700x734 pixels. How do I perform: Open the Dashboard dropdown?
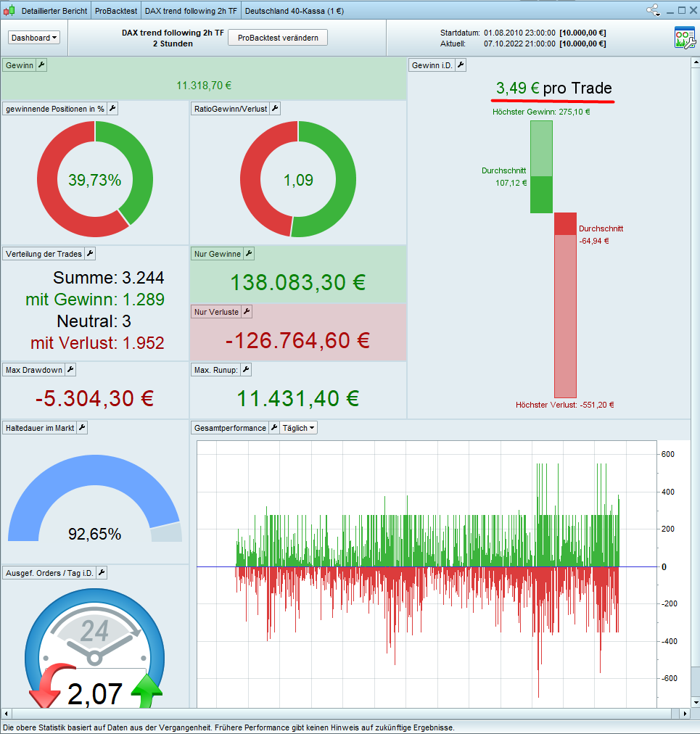(34, 38)
